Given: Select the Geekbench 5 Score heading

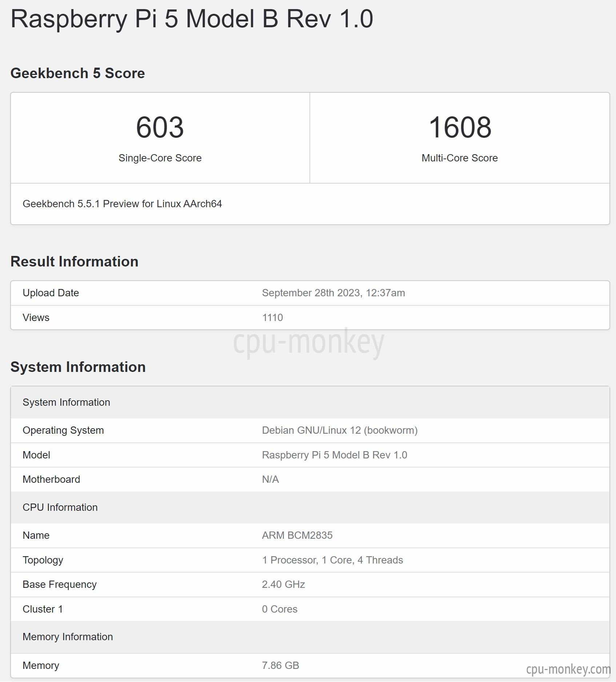Looking at the screenshot, I should (x=77, y=73).
